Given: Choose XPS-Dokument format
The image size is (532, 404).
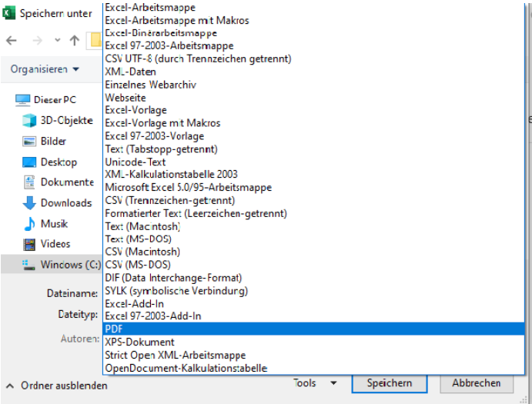Looking at the screenshot, I should click(313, 342).
